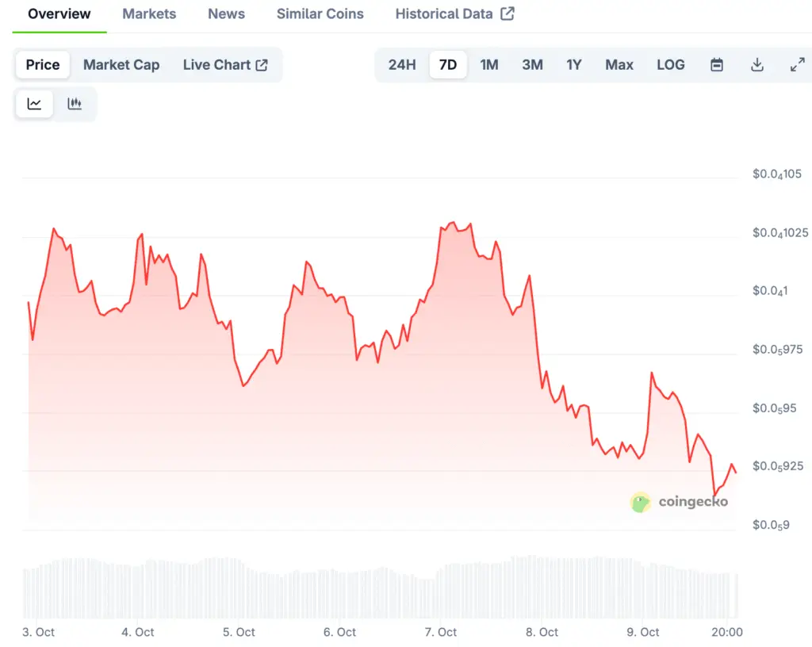
Task: Select the 3M time range
Action: pyautogui.click(x=532, y=65)
